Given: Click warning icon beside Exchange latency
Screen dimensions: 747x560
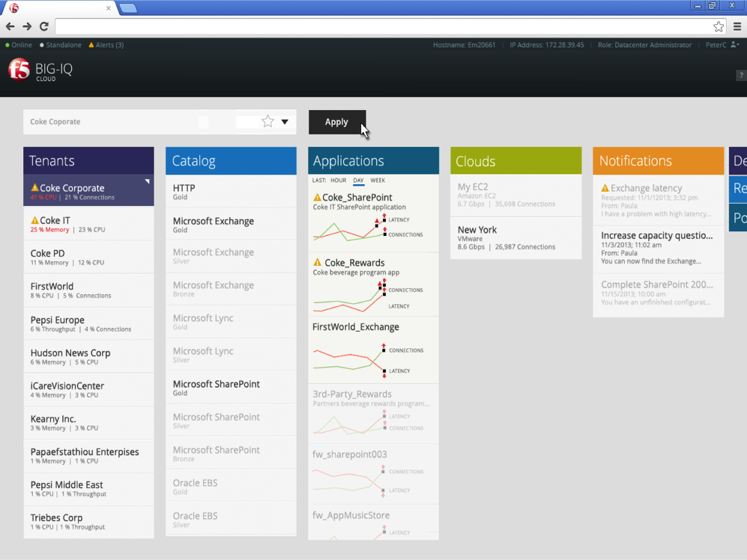Looking at the screenshot, I should point(605,188).
